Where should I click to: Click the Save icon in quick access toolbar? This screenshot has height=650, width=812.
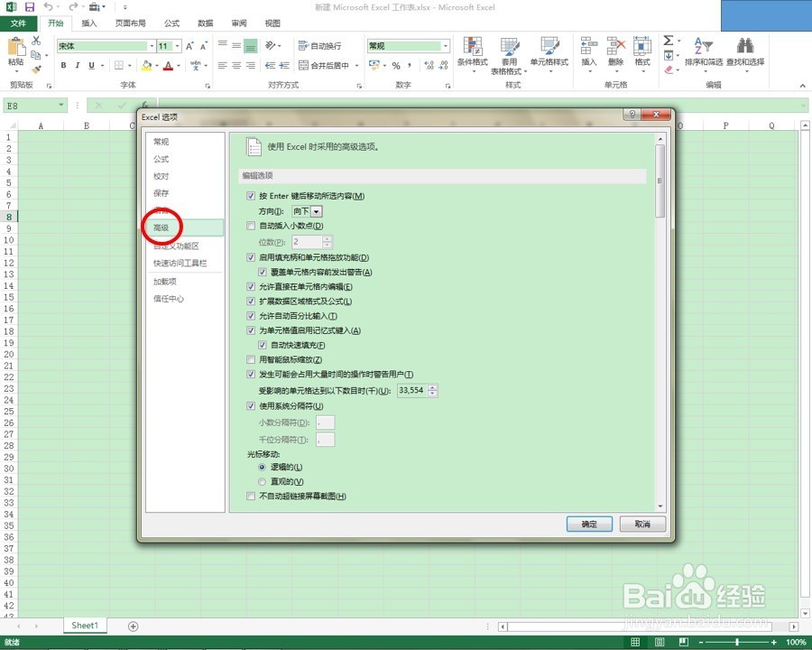point(30,6)
